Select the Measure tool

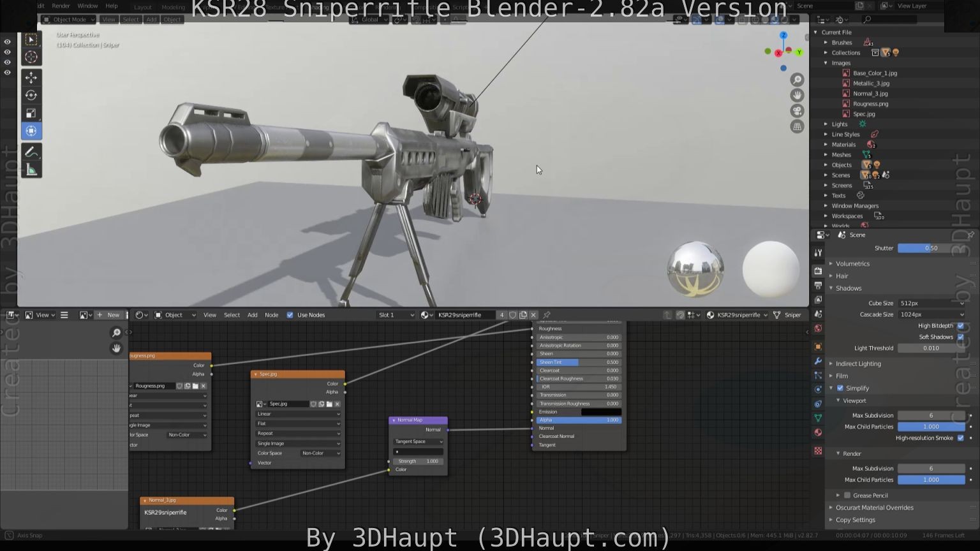(x=31, y=169)
